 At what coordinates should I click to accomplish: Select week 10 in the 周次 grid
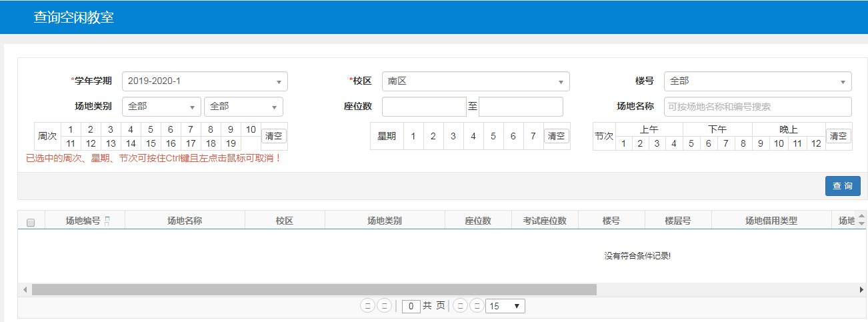click(251, 129)
